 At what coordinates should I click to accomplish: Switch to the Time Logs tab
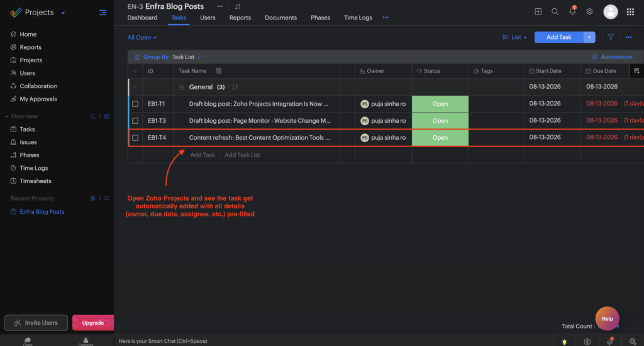coord(358,18)
